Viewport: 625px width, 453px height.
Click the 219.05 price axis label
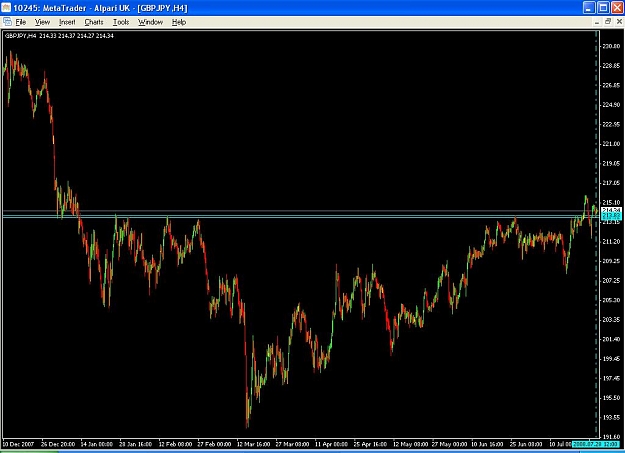pyautogui.click(x=611, y=163)
